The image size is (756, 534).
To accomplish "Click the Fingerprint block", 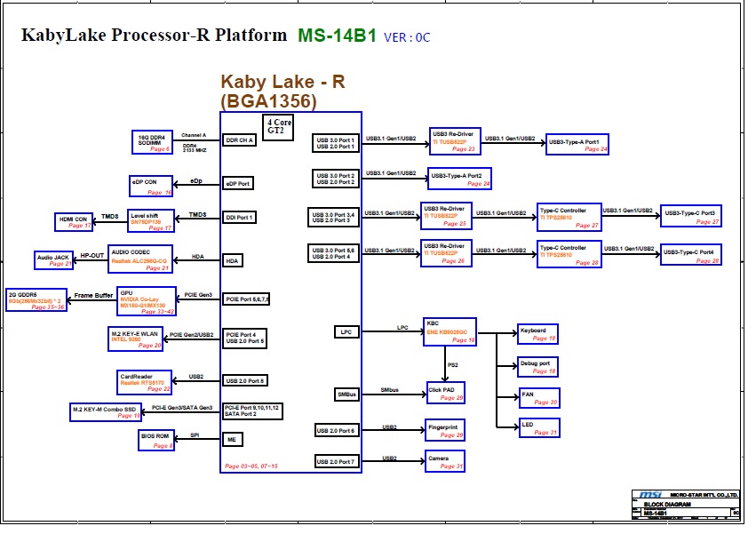I will pos(445,430).
